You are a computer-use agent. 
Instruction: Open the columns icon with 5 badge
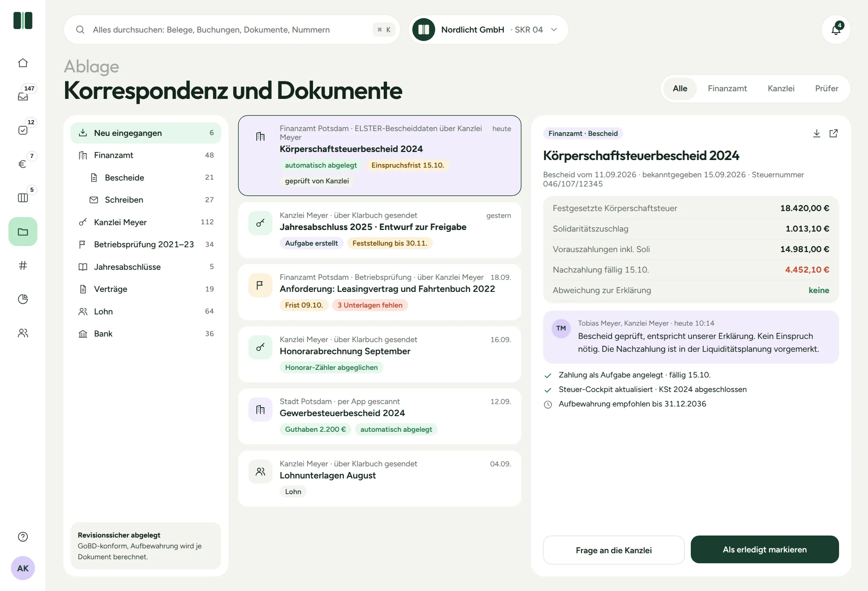(23, 198)
